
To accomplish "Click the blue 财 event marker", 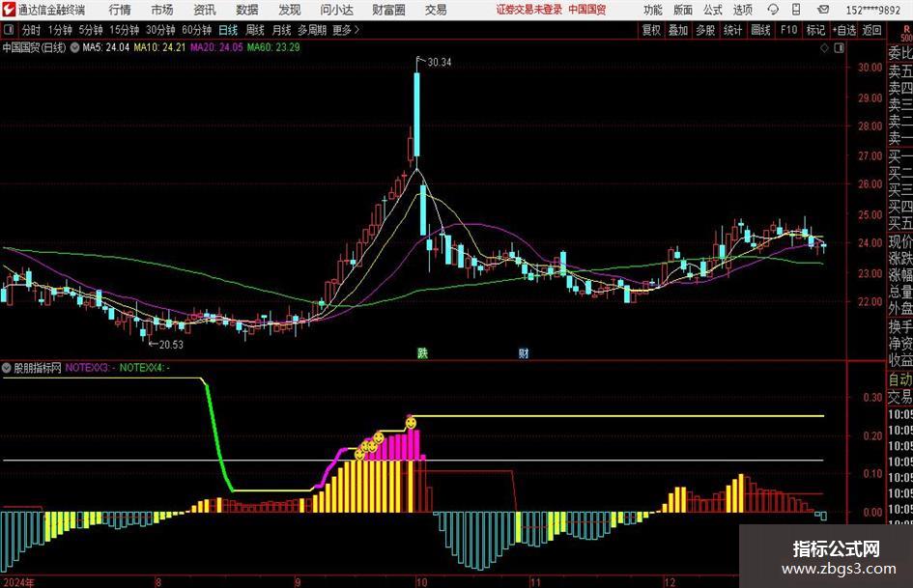I will [x=524, y=352].
